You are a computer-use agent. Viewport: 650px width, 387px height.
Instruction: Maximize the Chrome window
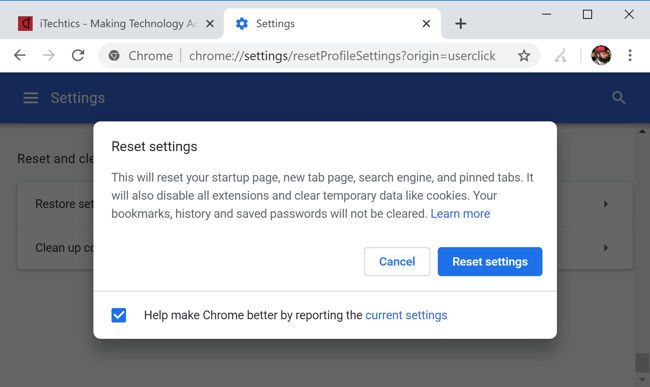pyautogui.click(x=587, y=15)
